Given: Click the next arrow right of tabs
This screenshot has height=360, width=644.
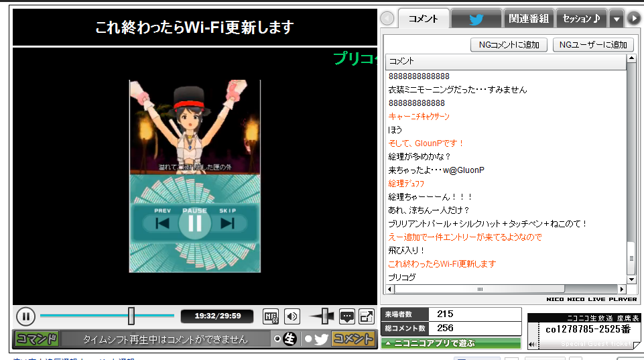Looking at the screenshot, I should [634, 18].
